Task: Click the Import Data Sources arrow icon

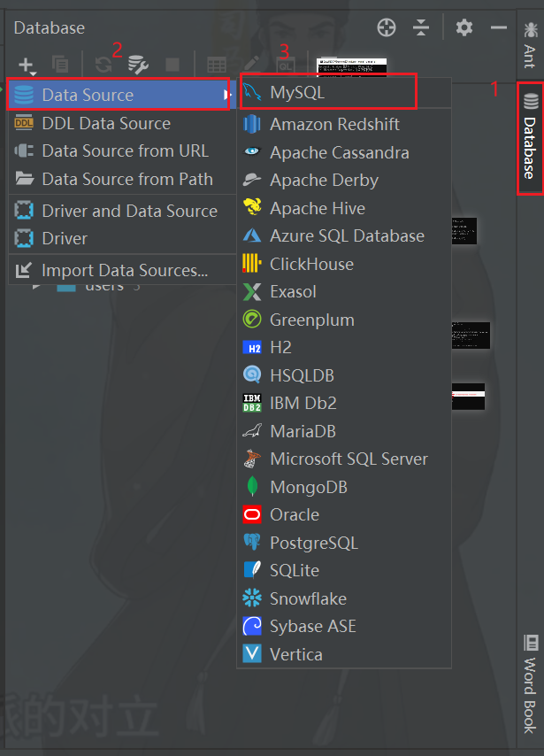Action: 23,271
